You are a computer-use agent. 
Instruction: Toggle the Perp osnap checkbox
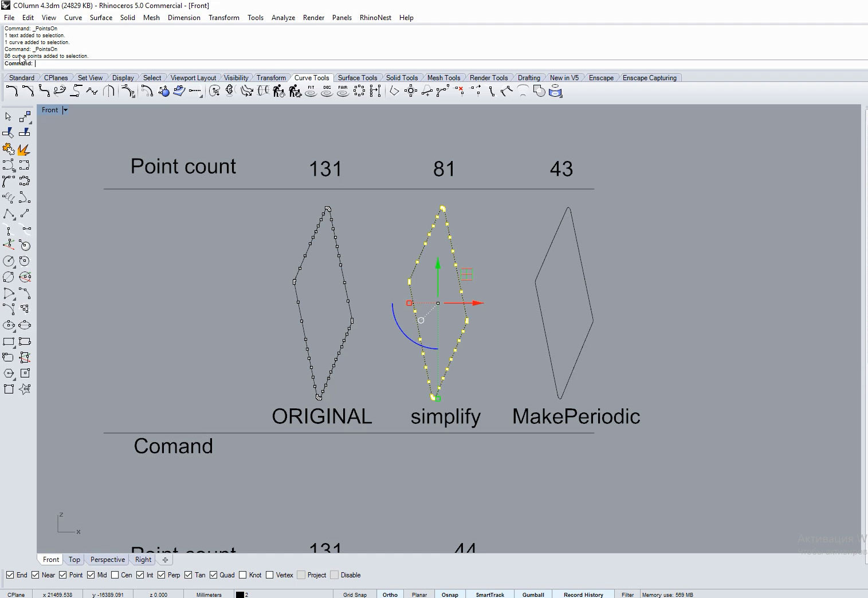tap(161, 575)
